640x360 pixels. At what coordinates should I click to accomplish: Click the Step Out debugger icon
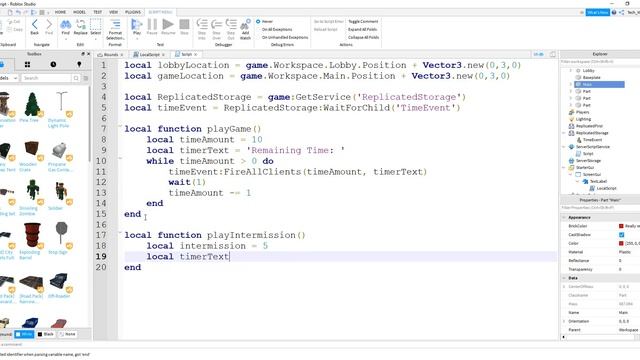coord(231,24)
